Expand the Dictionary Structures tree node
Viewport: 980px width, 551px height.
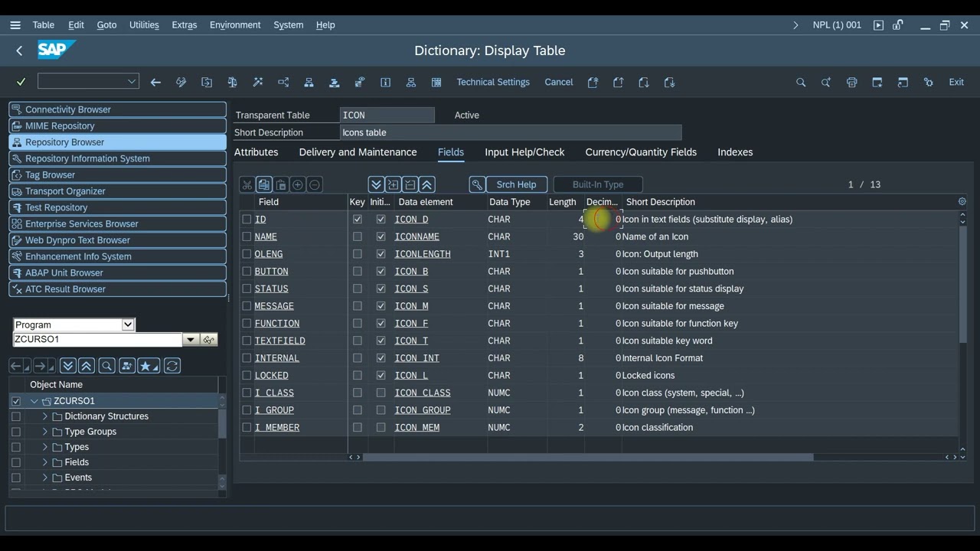[45, 416]
